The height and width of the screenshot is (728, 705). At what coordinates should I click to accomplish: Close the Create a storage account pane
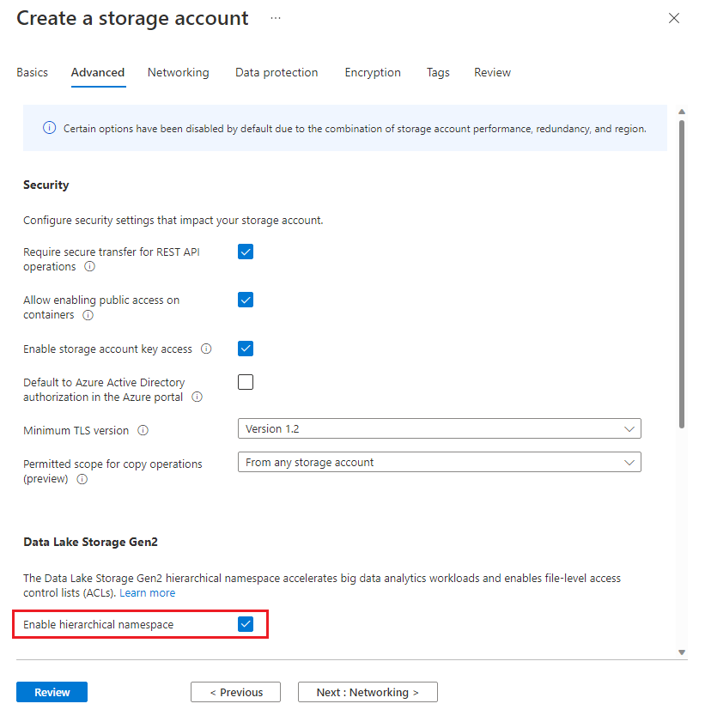pyautogui.click(x=674, y=18)
